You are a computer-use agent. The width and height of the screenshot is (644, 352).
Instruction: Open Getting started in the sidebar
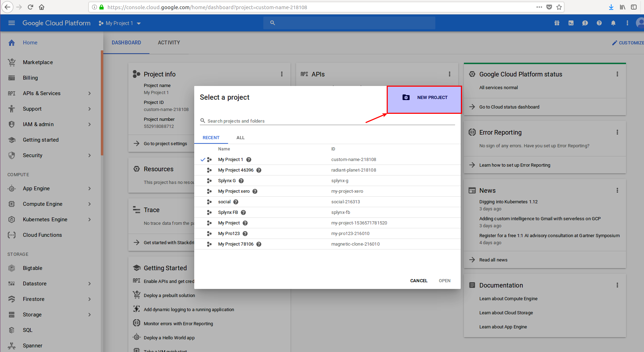pyautogui.click(x=41, y=140)
